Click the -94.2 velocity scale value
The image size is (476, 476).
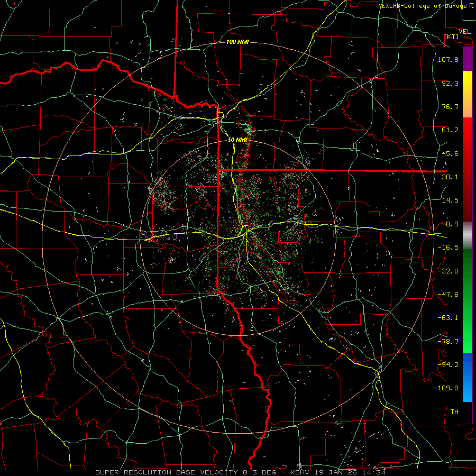(x=448, y=365)
